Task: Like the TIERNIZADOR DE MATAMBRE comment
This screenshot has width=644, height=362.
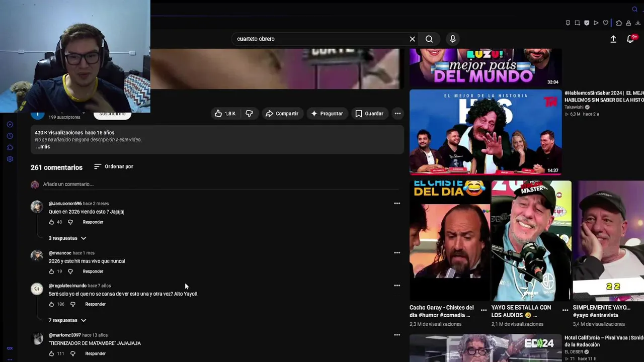Action: pyautogui.click(x=51, y=353)
